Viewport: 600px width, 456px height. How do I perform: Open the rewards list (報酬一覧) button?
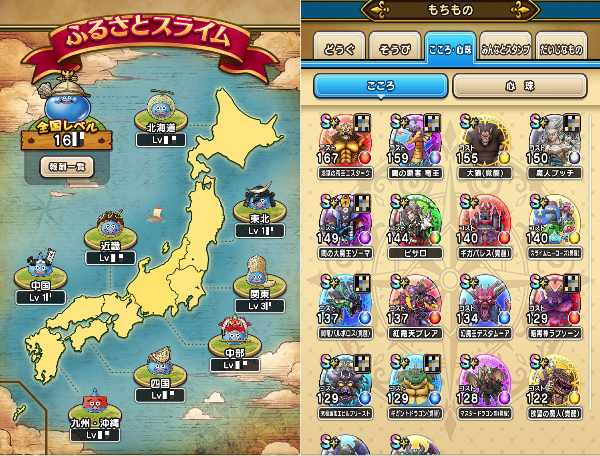click(67, 167)
